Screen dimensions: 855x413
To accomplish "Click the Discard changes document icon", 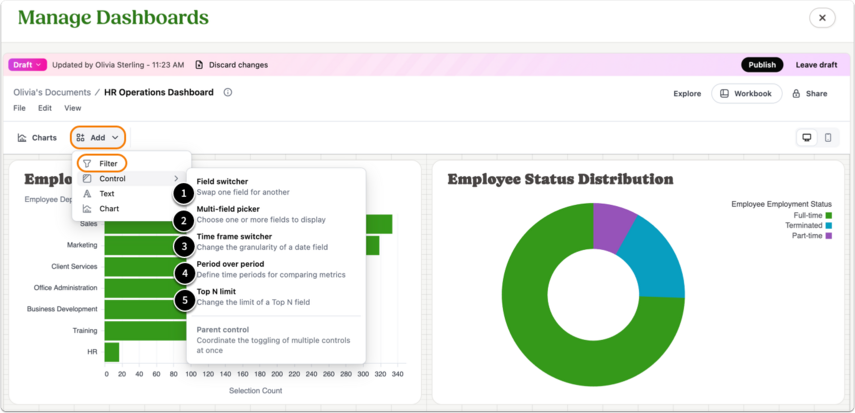I will [199, 65].
